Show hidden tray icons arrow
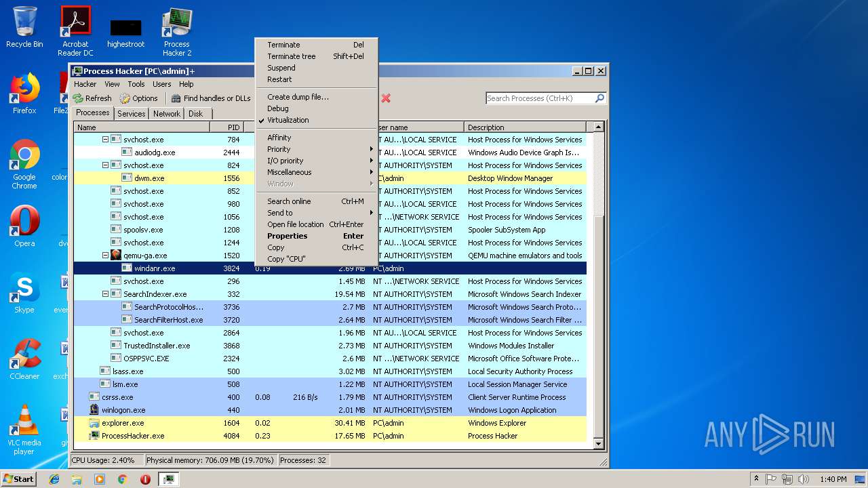 756,479
